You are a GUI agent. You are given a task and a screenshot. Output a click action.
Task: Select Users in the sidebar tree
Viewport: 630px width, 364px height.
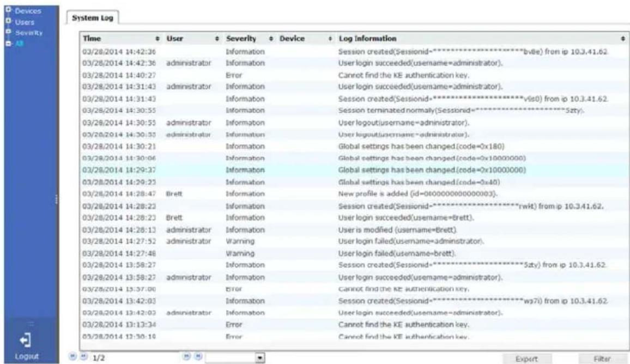click(25, 22)
